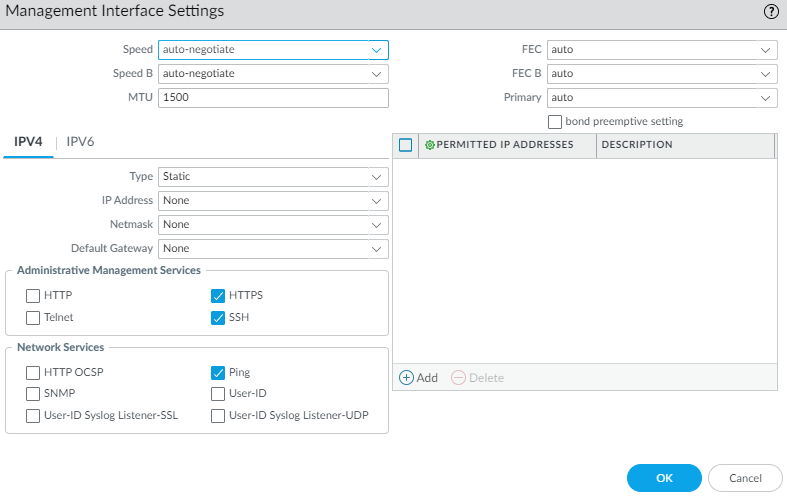This screenshot has width=787, height=503.
Task: Select the IPV4 tab
Action: [x=28, y=142]
